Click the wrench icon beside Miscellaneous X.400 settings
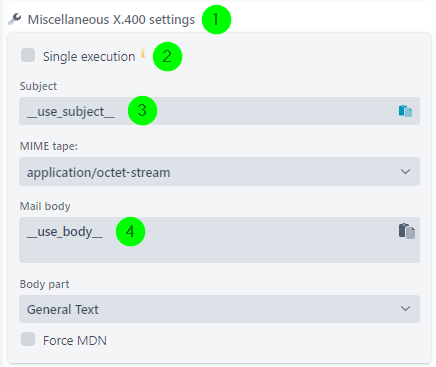436x367 pixels. coord(15,19)
